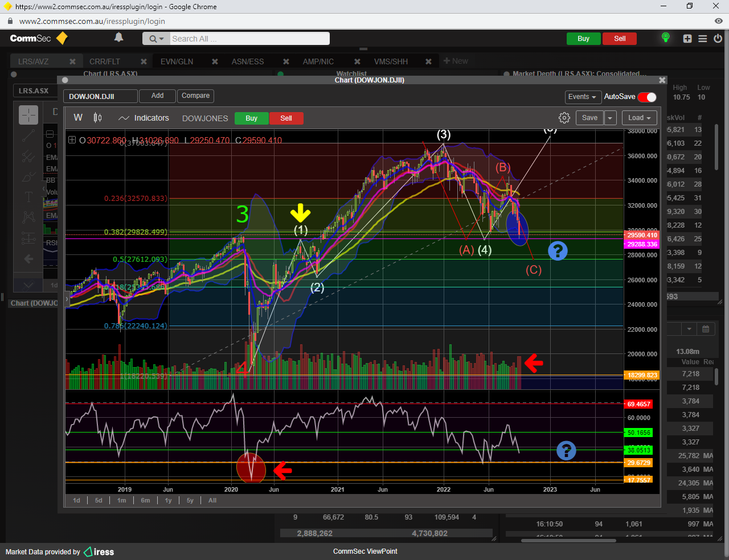The height and width of the screenshot is (560, 729).
Task: Click the CommSec diamond logo
Action: click(62, 38)
